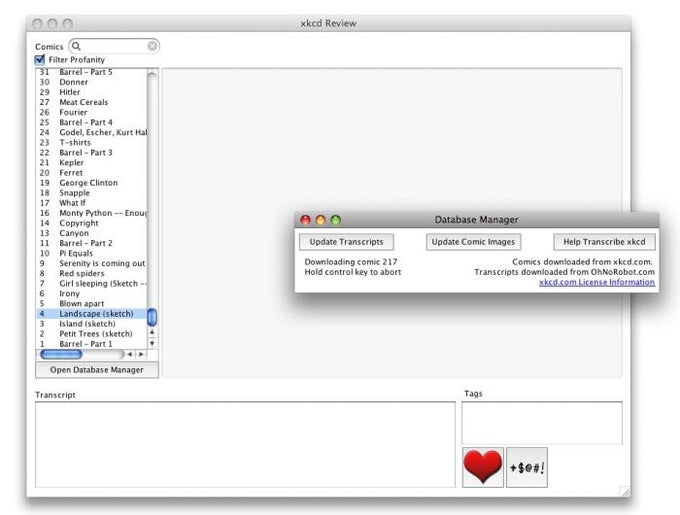The height and width of the screenshot is (515, 680).
Task: Close the Database Manager window
Action: [305, 220]
